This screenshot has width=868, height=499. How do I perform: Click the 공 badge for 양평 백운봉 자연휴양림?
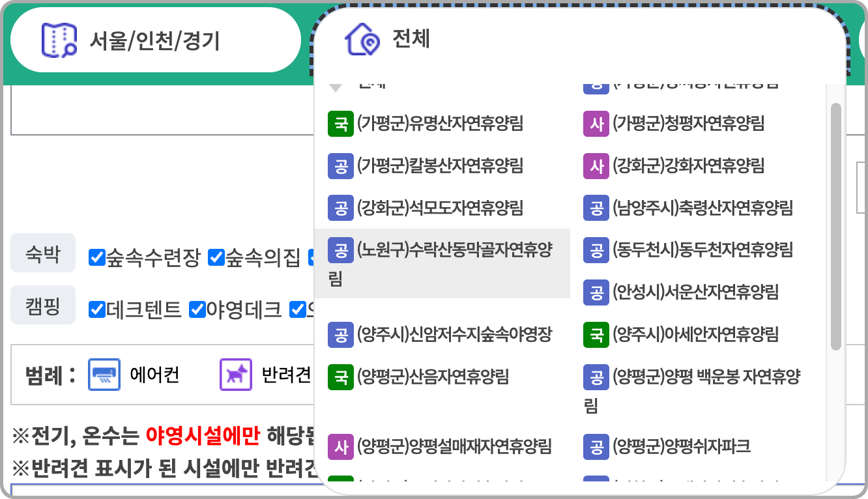pyautogui.click(x=596, y=377)
